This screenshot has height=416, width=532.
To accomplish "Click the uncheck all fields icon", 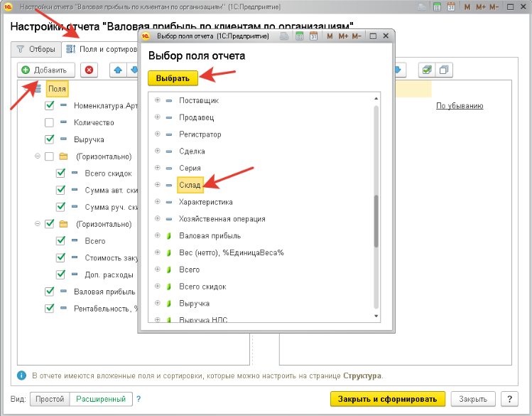I will click(444, 70).
